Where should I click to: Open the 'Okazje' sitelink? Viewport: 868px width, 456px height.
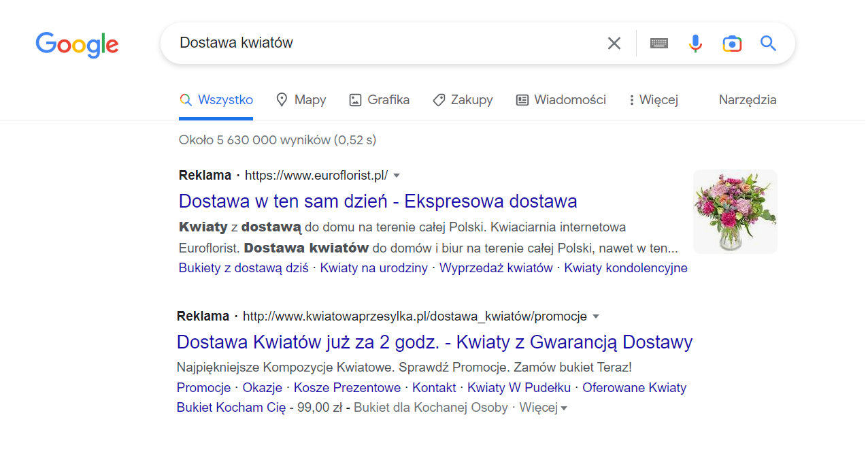(x=262, y=388)
